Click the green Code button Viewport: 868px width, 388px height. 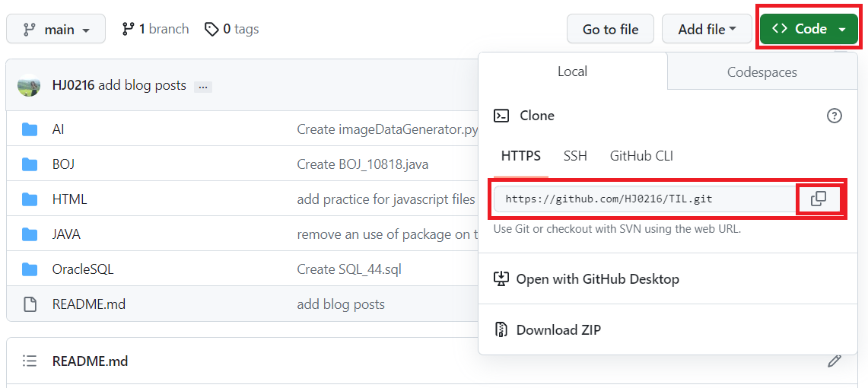(809, 29)
